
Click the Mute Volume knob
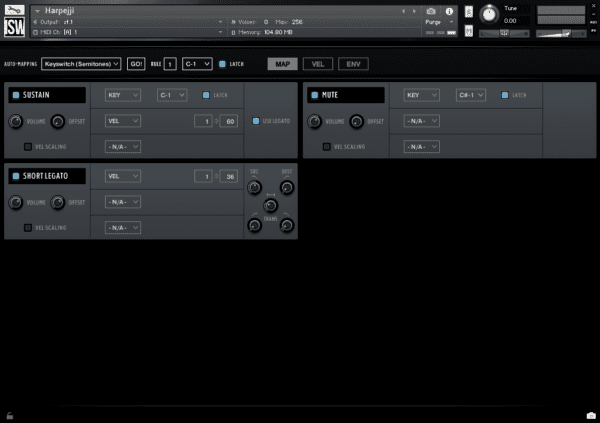(315, 121)
